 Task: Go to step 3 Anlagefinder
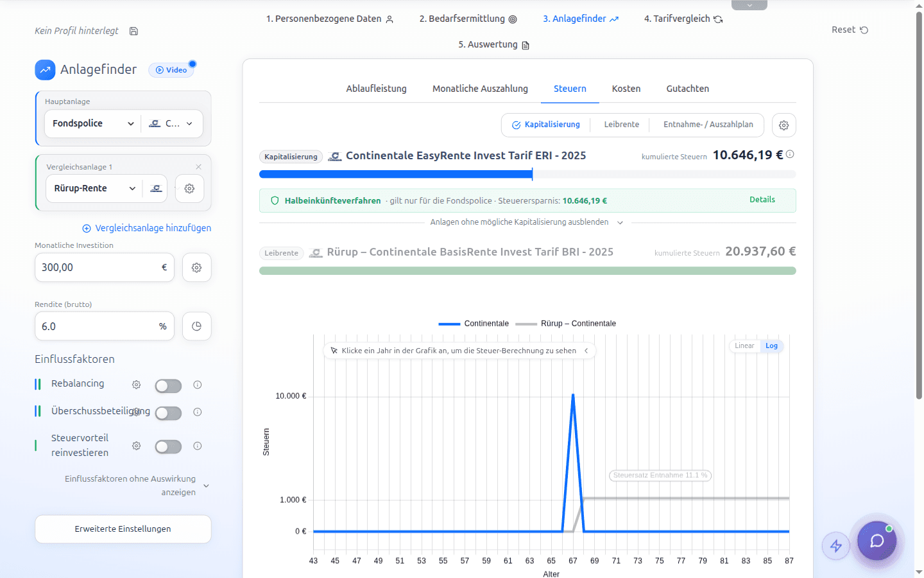click(x=581, y=19)
